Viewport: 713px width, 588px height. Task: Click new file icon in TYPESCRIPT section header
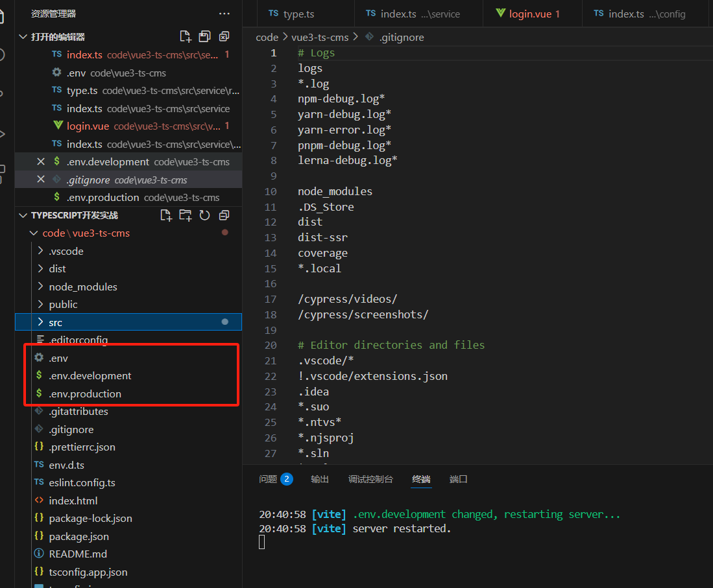(166, 215)
